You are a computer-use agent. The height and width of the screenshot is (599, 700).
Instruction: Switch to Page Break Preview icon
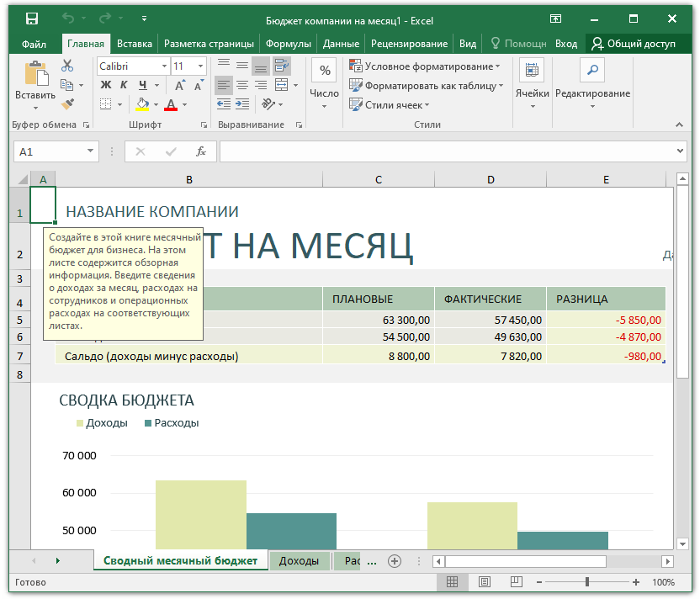(x=517, y=582)
